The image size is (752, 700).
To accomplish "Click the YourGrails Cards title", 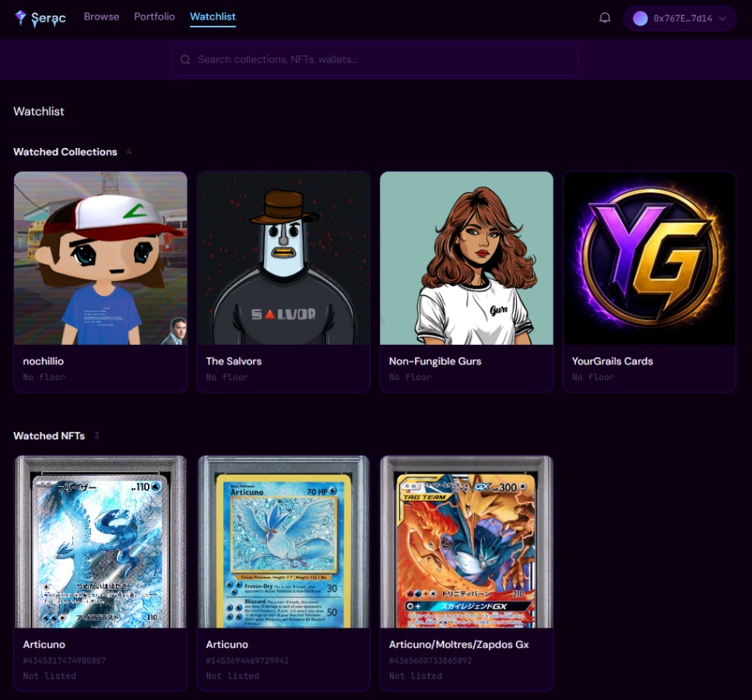I will coord(613,361).
